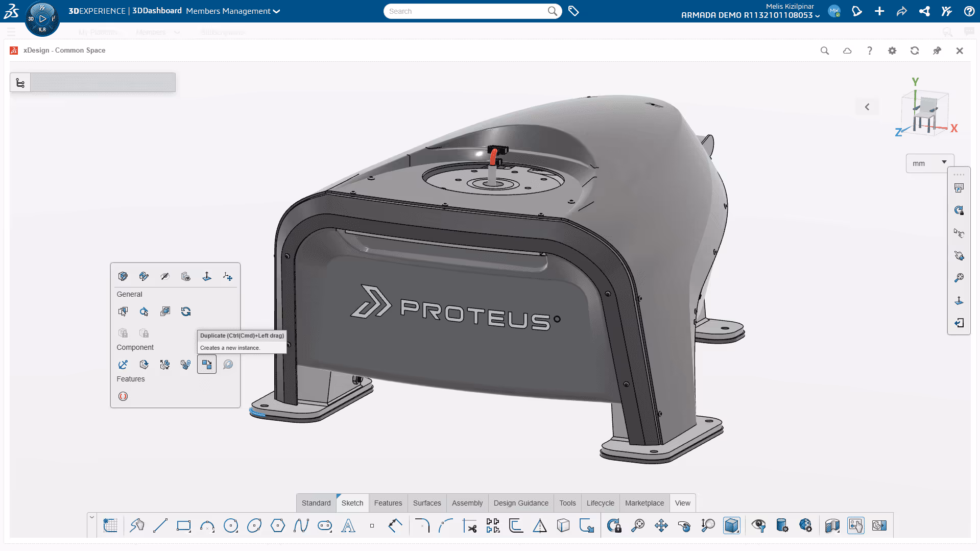Open the Members tab dropdown arrow
980x551 pixels.
click(177, 32)
